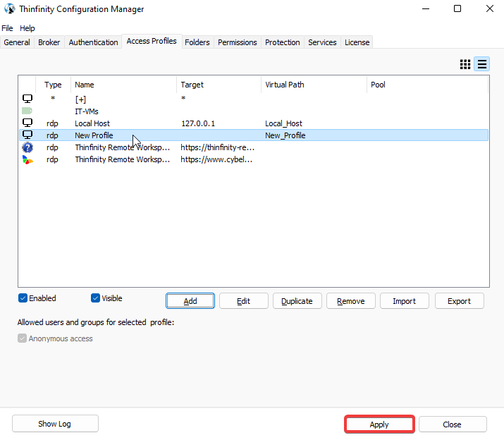The width and height of the screenshot is (504, 440).
Task: Remove the selected profile
Action: tap(350, 301)
